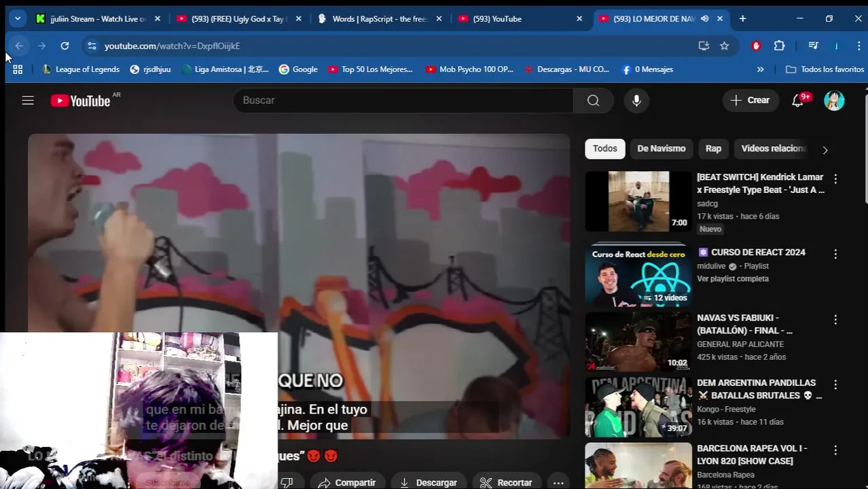
Task: Open the DEM ARGENTINA PANDILLAS thumbnail
Action: (638, 407)
